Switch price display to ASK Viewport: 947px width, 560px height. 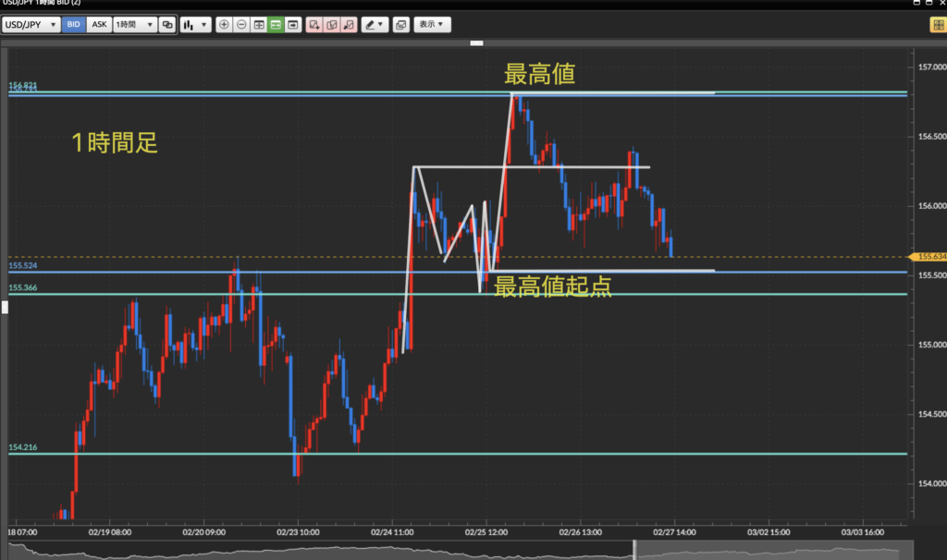click(x=99, y=25)
